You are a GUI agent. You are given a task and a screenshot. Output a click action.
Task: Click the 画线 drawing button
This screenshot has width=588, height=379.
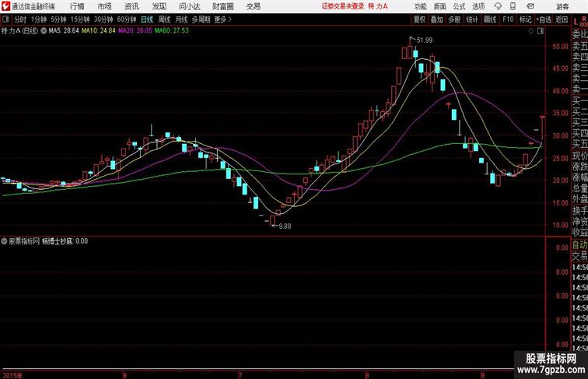click(x=490, y=19)
